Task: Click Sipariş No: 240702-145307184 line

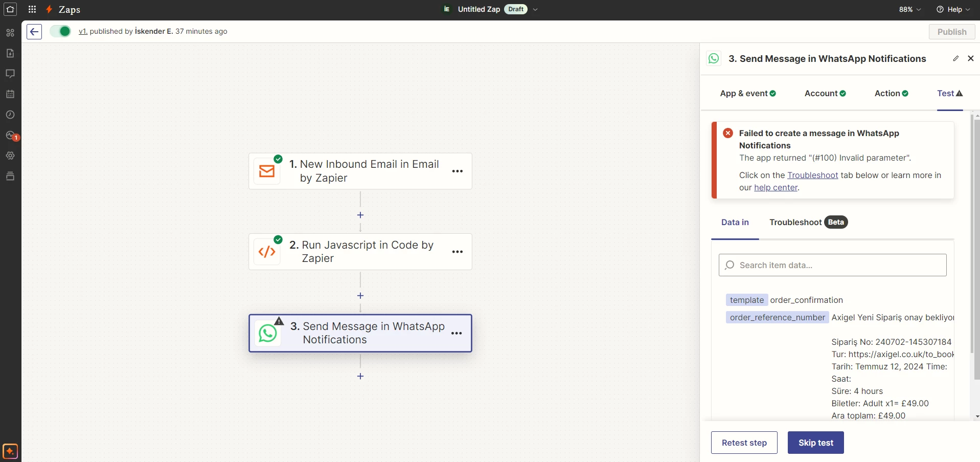Action: (x=891, y=342)
